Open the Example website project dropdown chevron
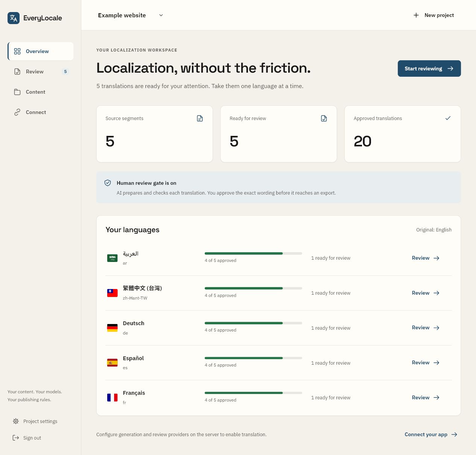This screenshot has width=476, height=455. pyautogui.click(x=161, y=15)
